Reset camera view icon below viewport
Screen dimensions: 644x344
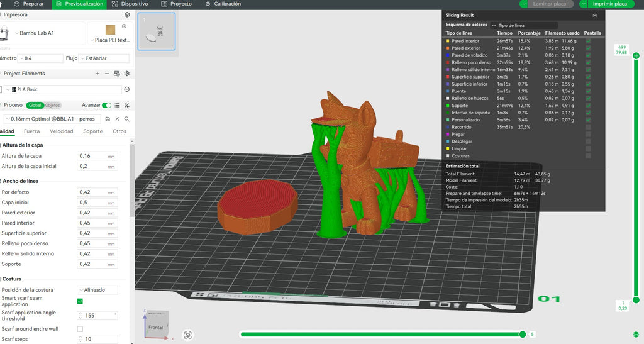pos(187,335)
